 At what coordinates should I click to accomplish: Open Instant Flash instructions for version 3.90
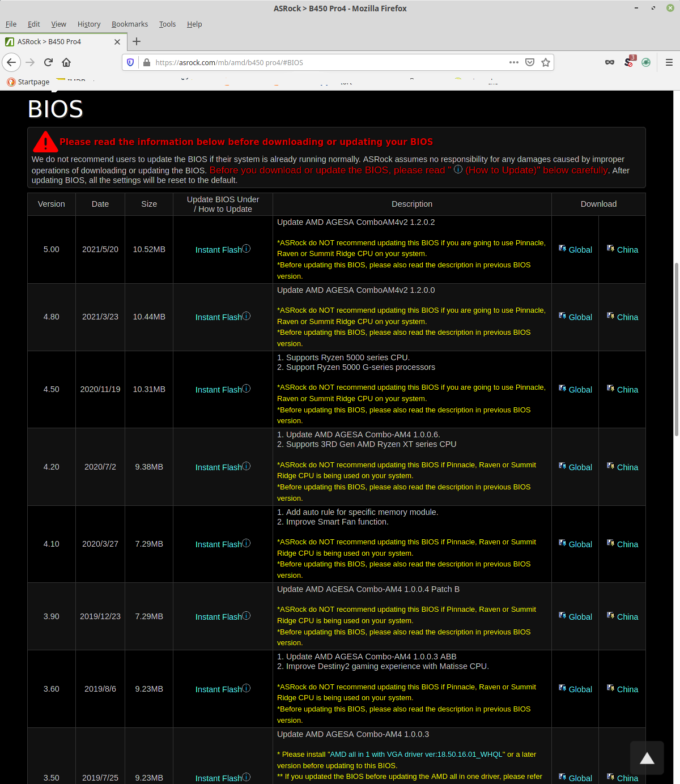[x=219, y=617]
